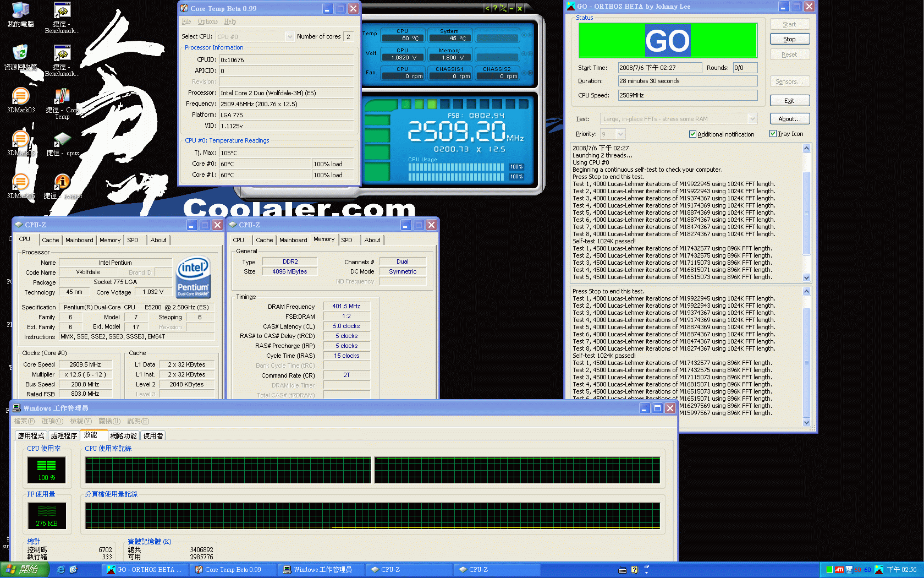The width and height of the screenshot is (924, 578).
Task: Open the 檔案(F) menu in Task Manager
Action: click(x=24, y=421)
